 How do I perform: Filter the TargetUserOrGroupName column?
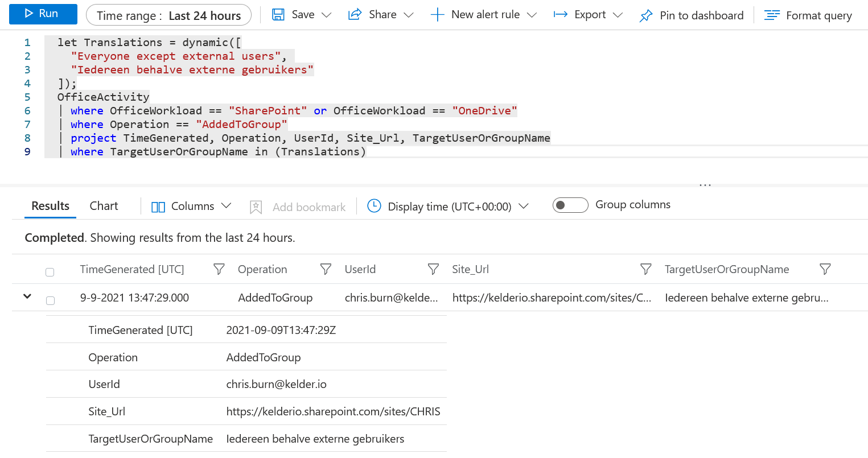(x=825, y=269)
